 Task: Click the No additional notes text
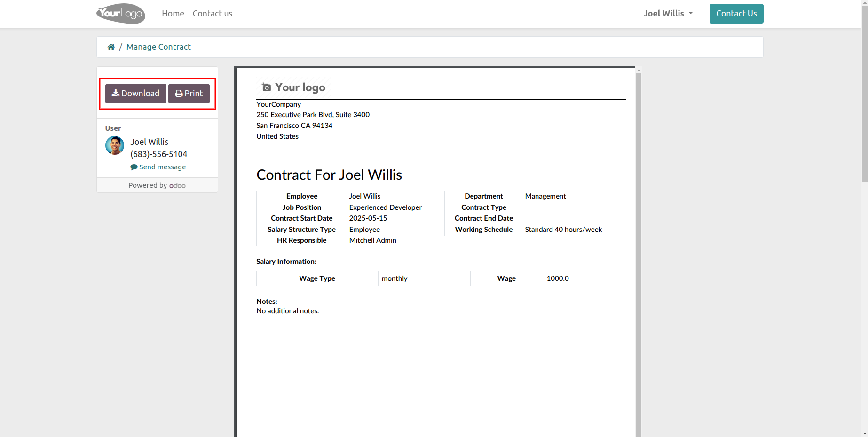coord(288,311)
